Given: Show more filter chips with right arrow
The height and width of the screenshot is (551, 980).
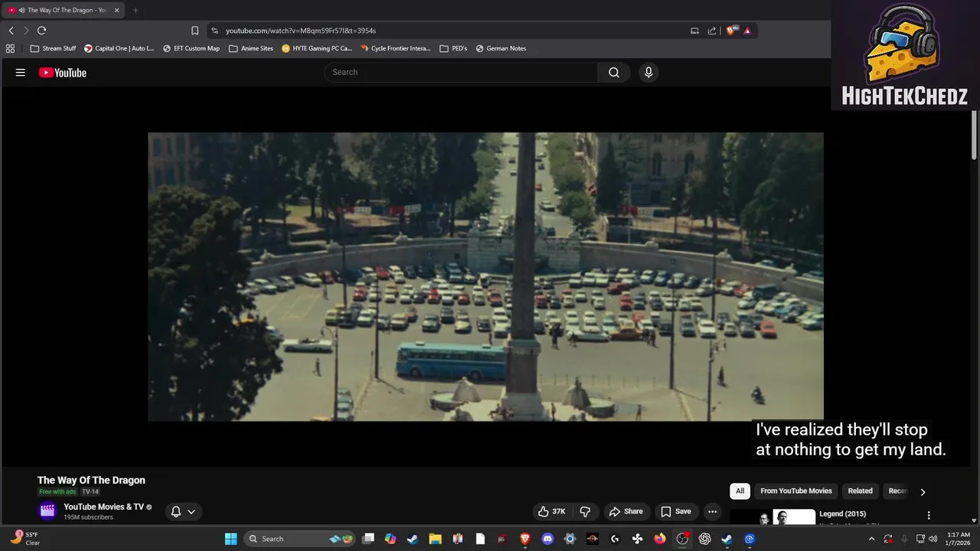Looking at the screenshot, I should click(923, 492).
